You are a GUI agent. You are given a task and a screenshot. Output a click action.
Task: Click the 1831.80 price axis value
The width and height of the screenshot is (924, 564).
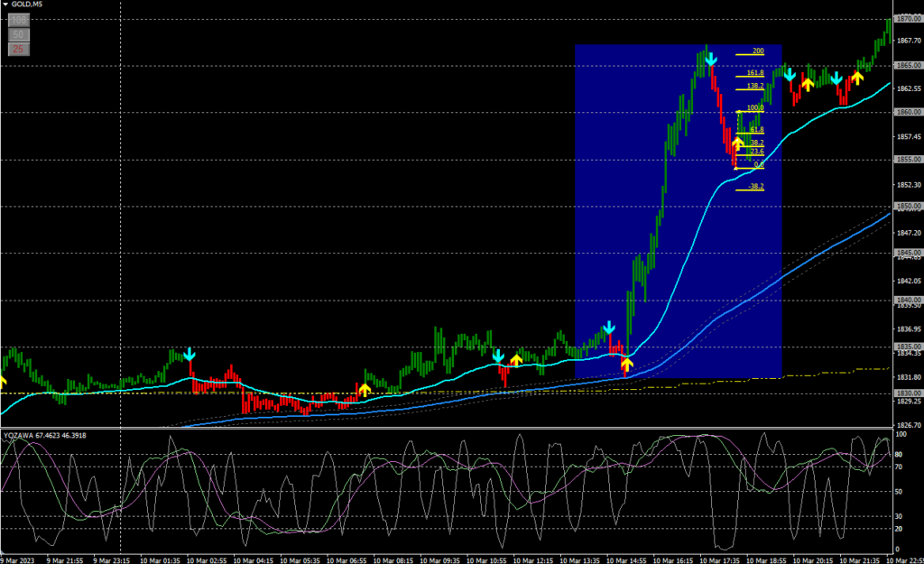click(x=909, y=377)
